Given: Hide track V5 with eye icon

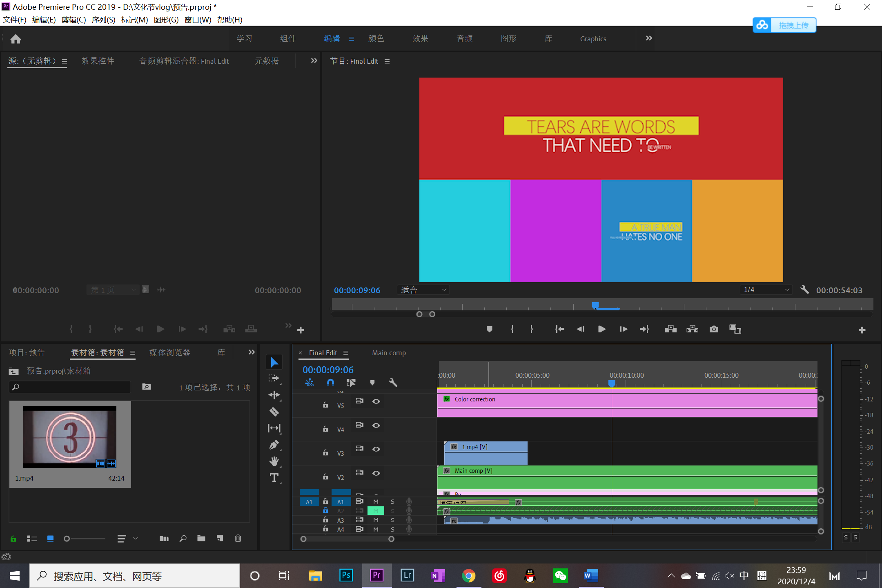Looking at the screenshot, I should (376, 401).
